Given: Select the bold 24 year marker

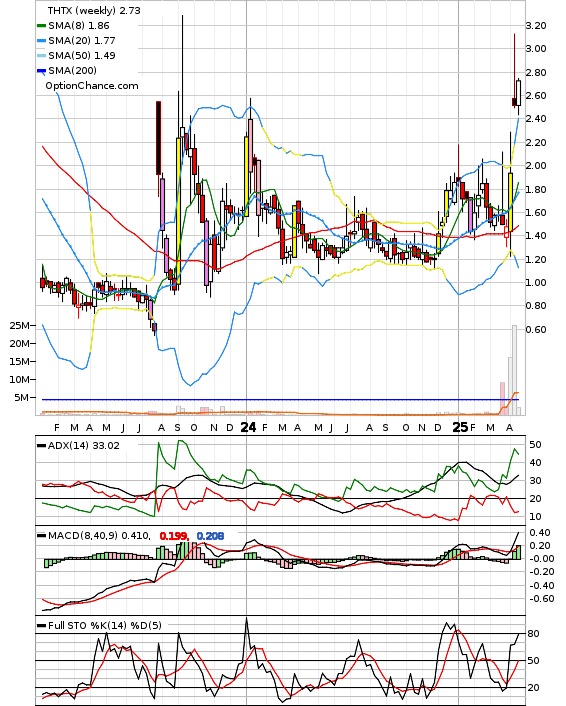Looking at the screenshot, I should tap(248, 427).
